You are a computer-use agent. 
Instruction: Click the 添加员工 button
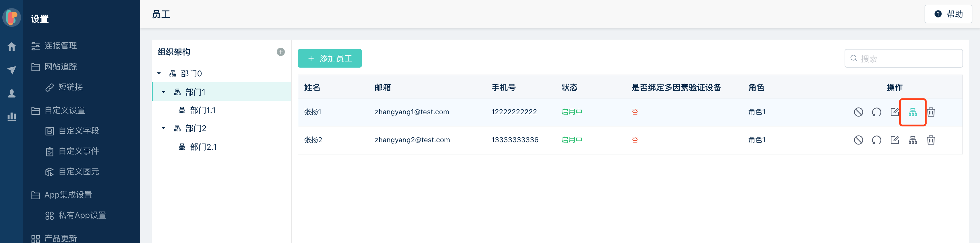coord(329,58)
